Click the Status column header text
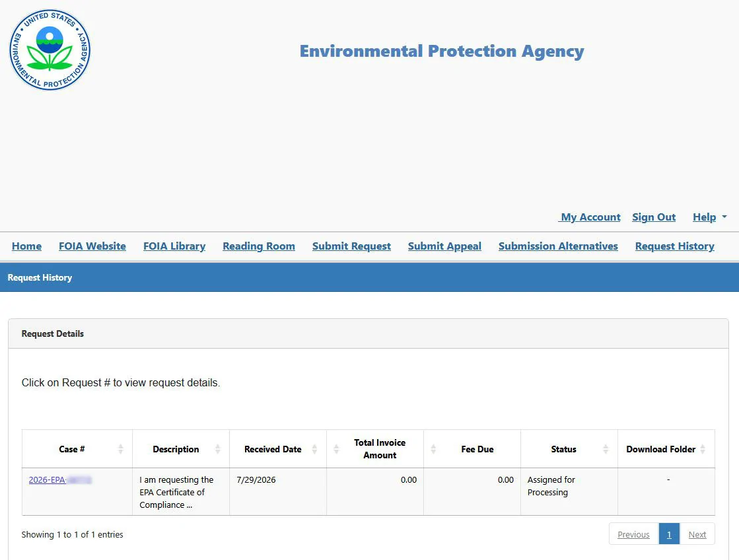This screenshot has height=560, width=739. coord(564,449)
